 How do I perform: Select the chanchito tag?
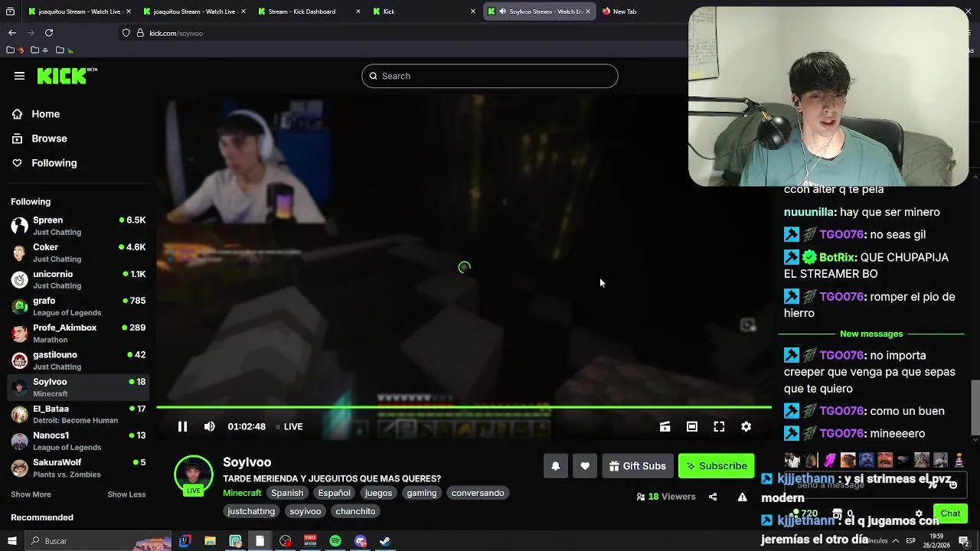pos(355,511)
